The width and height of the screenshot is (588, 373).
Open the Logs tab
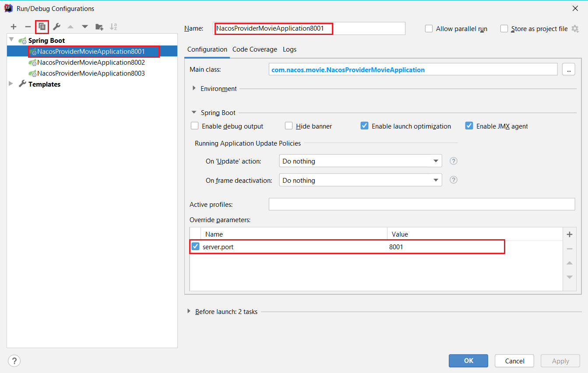point(289,49)
